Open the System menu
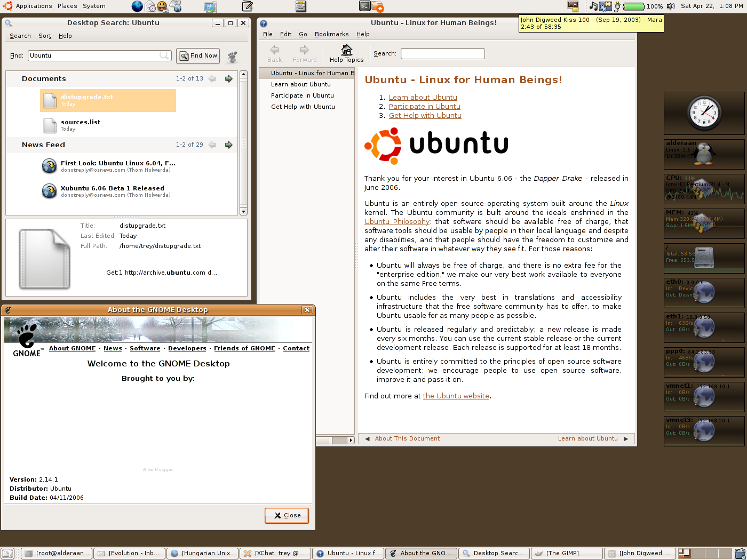This screenshot has height=560, width=747. pyautogui.click(x=94, y=6)
